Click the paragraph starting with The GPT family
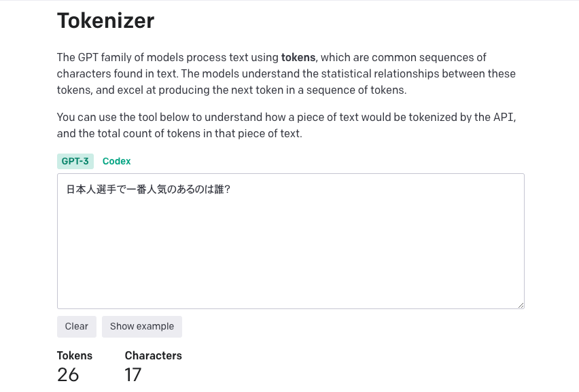 285,73
